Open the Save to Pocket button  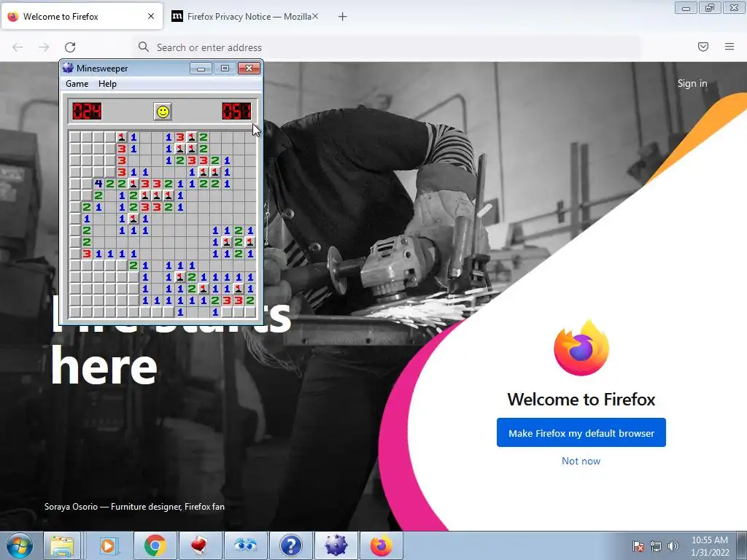point(703,47)
